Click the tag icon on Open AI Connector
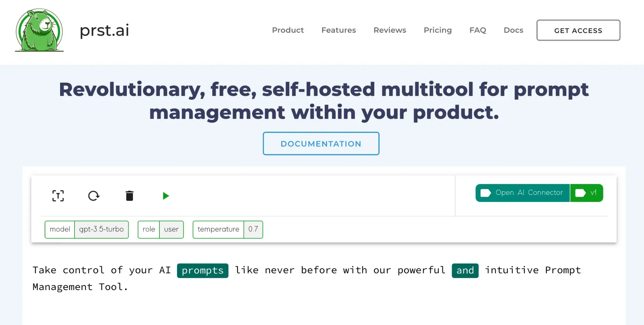This screenshot has height=325, width=644. 486,193
